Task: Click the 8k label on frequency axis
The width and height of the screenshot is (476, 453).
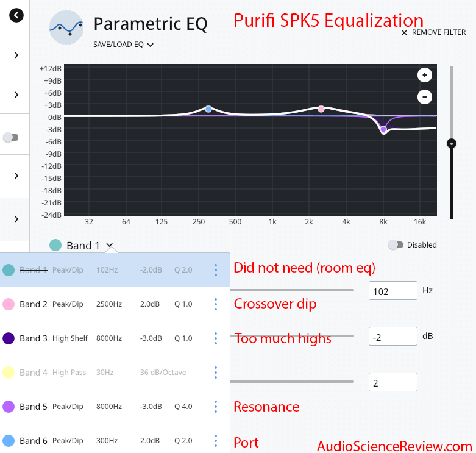Action: click(x=383, y=222)
